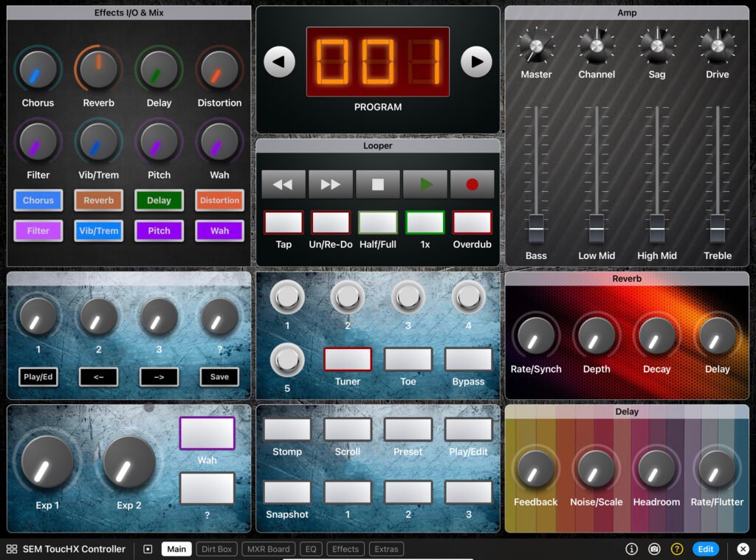Open the EQ tab

point(311,549)
